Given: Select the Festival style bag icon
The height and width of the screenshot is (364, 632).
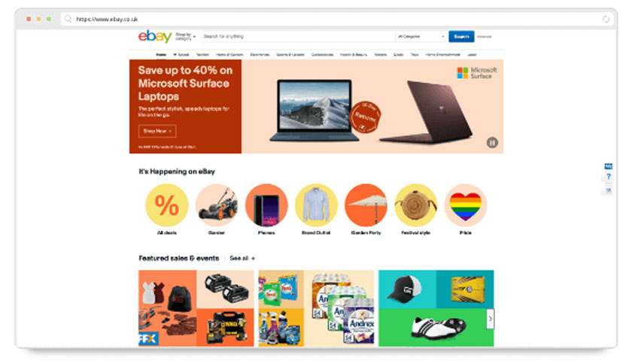Looking at the screenshot, I should [x=415, y=205].
